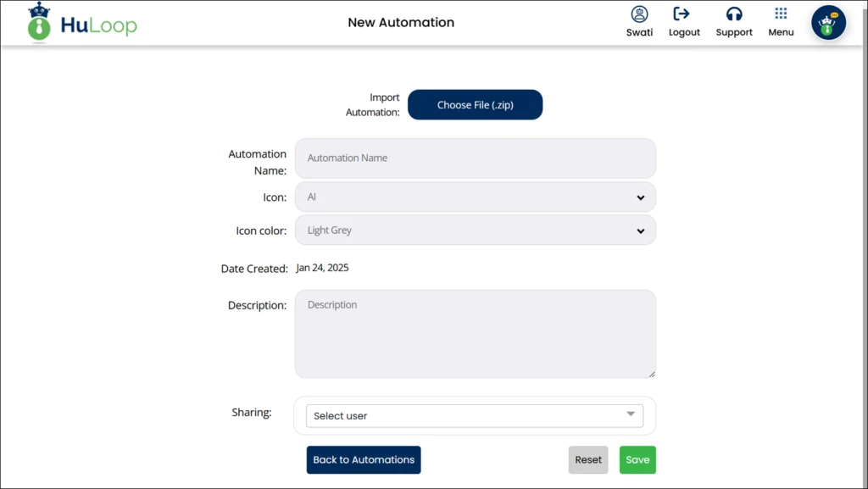Save the new automation
The height and width of the screenshot is (489, 868).
click(637, 459)
